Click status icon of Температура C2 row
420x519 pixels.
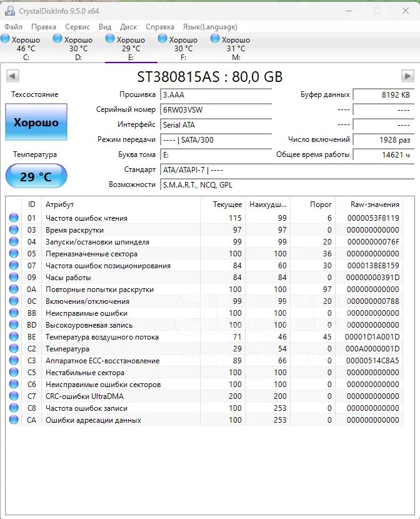point(14,348)
